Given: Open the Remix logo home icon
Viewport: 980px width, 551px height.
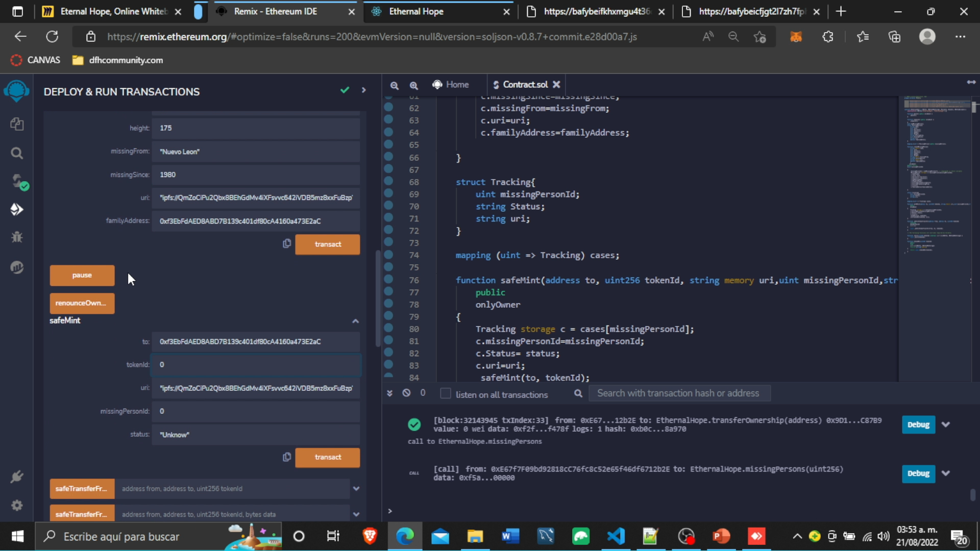Looking at the screenshot, I should point(16,91).
